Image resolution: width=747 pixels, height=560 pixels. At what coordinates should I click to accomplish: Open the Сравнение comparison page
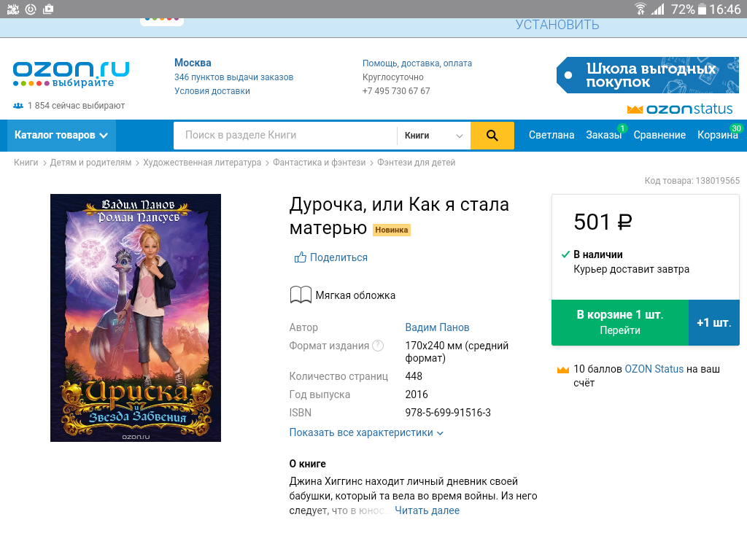(659, 135)
